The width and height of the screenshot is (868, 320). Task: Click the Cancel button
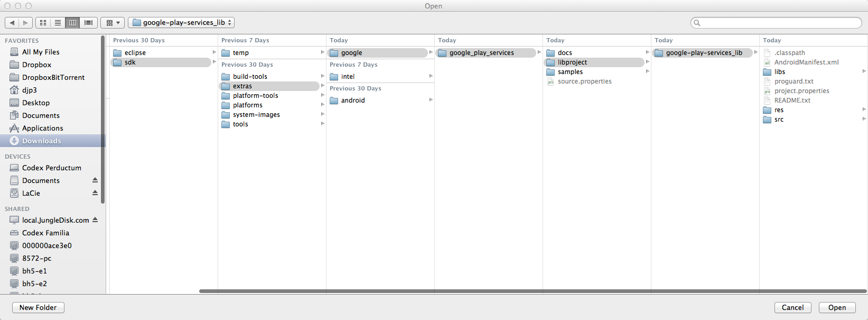point(792,307)
